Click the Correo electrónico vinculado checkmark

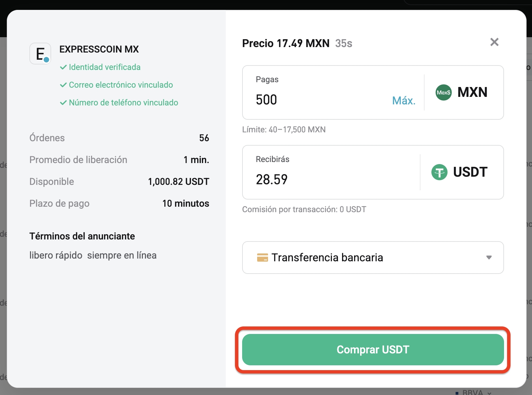point(63,85)
